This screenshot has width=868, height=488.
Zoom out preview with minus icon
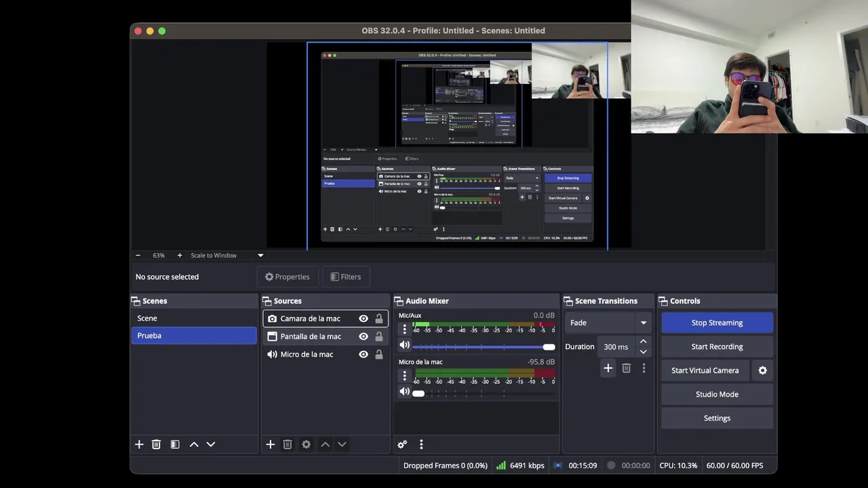tap(138, 256)
